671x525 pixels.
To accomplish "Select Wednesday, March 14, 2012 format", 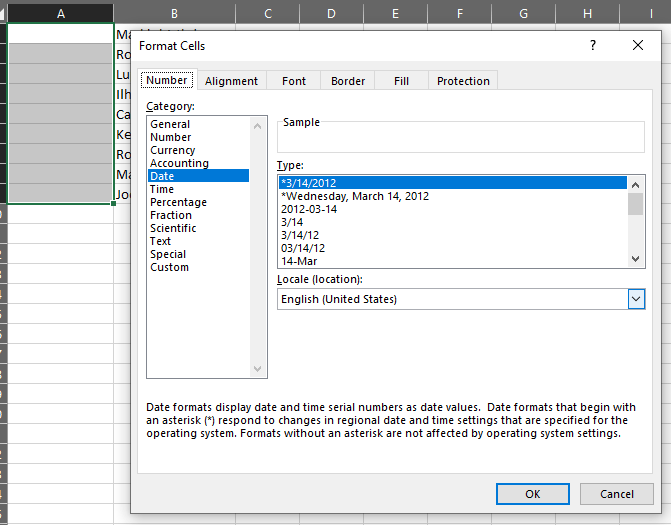I will pyautogui.click(x=355, y=196).
